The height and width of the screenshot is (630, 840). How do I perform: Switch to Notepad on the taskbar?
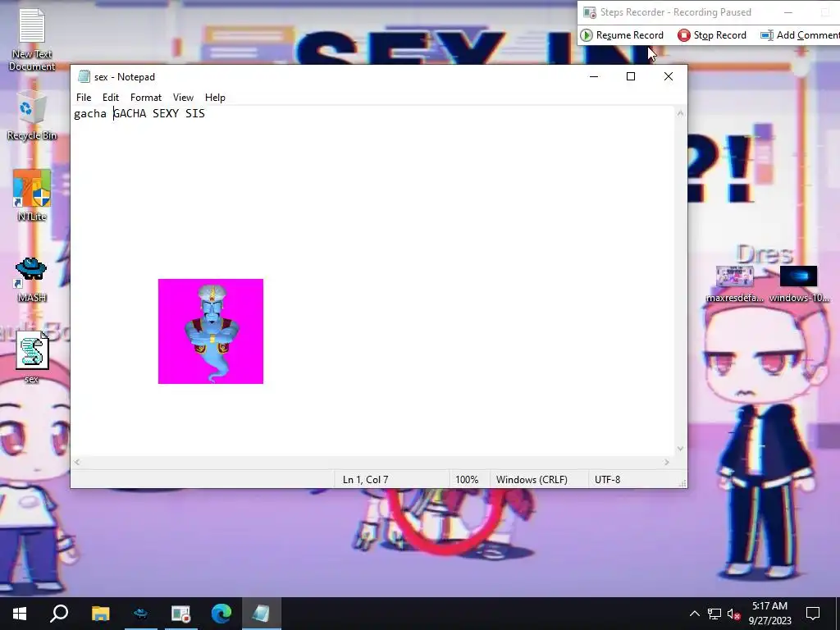(x=262, y=614)
